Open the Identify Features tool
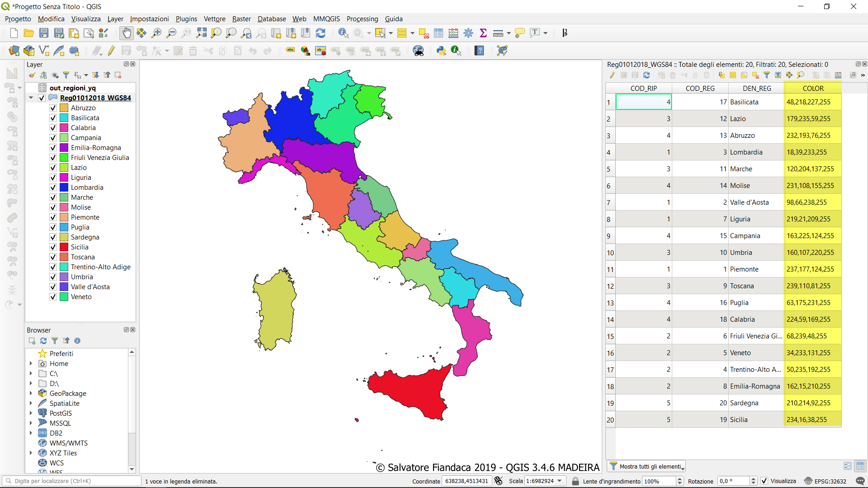Image resolution: width=868 pixels, height=488 pixels. pyautogui.click(x=343, y=33)
